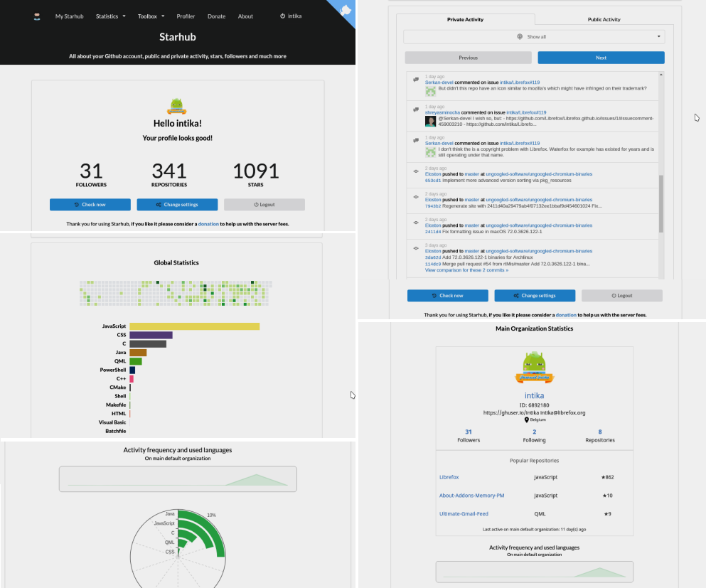Click the '341' repositories count
Image resolution: width=706 pixels, height=588 pixels.
point(169,171)
